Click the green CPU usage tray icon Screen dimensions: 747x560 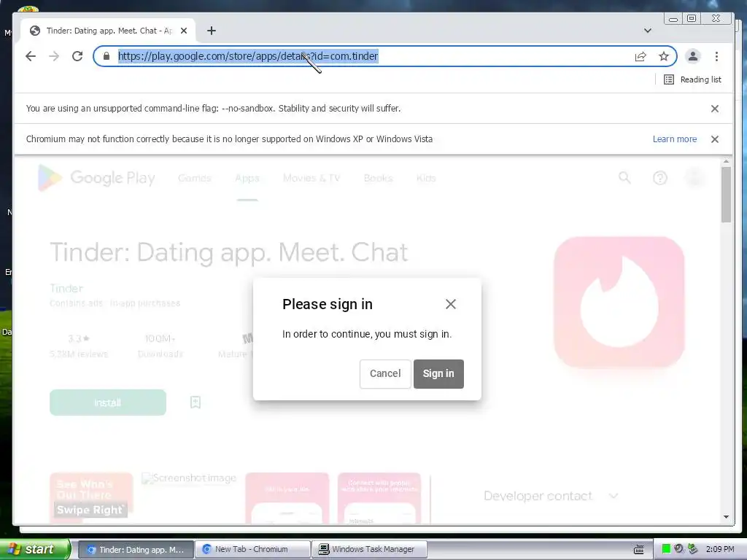coord(666,549)
